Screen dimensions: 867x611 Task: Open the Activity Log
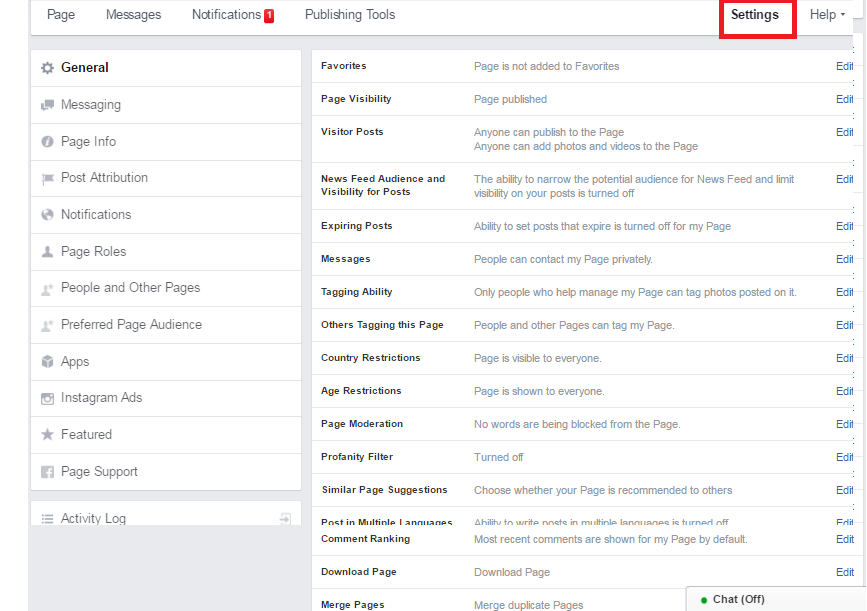166,514
